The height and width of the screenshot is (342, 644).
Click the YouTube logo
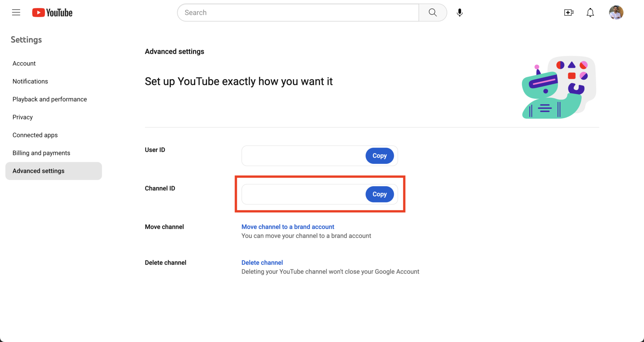pos(52,13)
